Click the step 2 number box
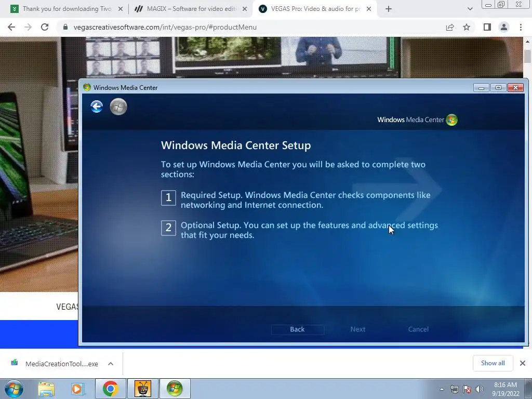 pos(168,228)
